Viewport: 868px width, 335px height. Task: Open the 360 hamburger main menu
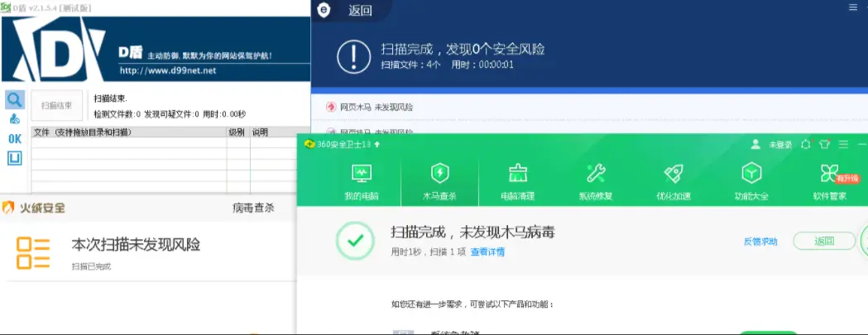click(843, 144)
